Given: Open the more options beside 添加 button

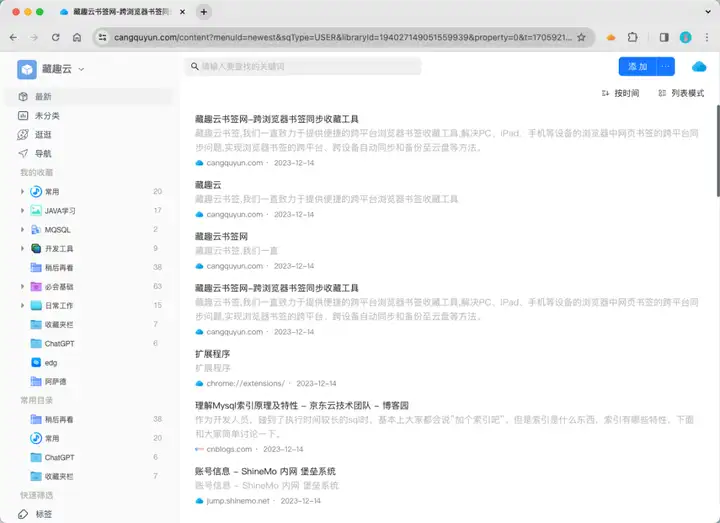Looking at the screenshot, I should point(665,67).
